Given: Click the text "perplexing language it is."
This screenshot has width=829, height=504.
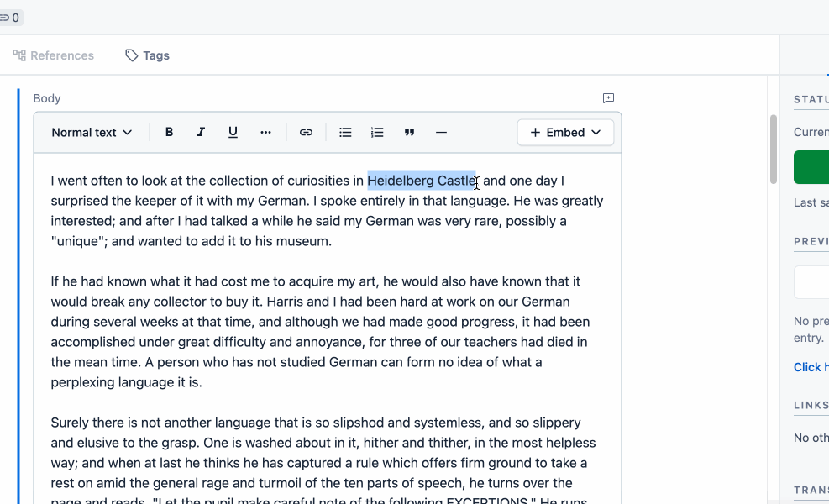Looking at the screenshot, I should (126, 382).
